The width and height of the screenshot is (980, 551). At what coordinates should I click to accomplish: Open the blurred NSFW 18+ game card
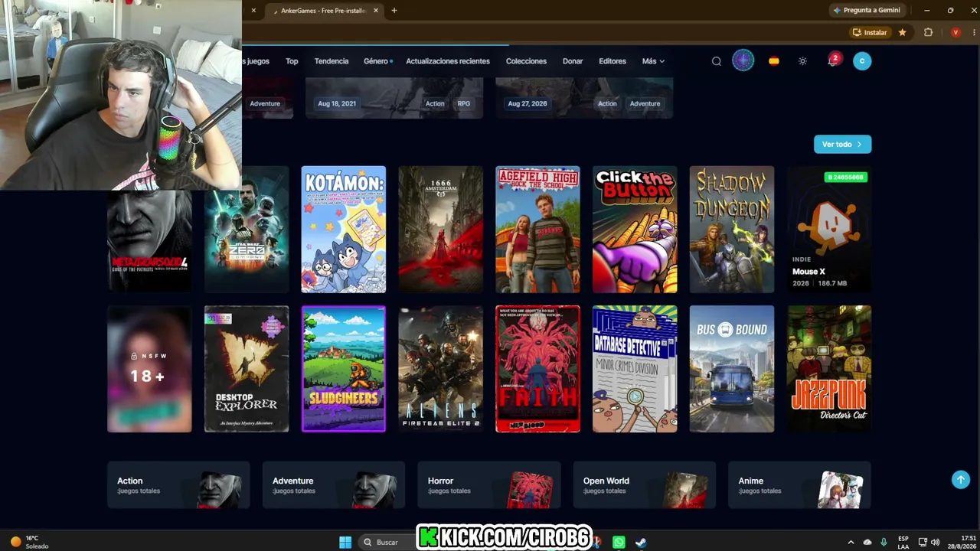point(149,369)
